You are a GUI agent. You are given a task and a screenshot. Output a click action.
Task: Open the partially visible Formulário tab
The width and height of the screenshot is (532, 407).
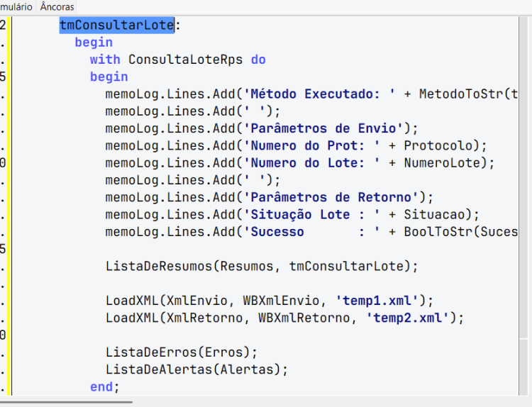[x=16, y=6]
